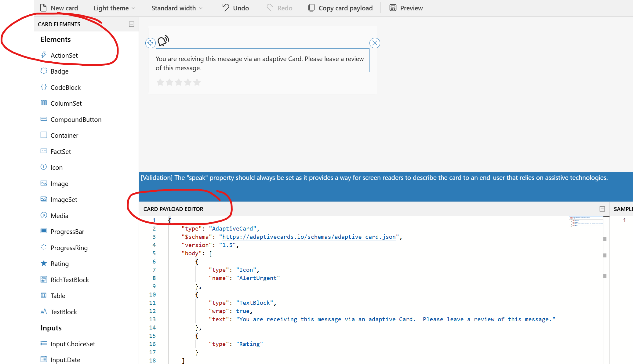The height and width of the screenshot is (364, 633).
Task: Click the third star in the rating
Action: [x=179, y=82]
